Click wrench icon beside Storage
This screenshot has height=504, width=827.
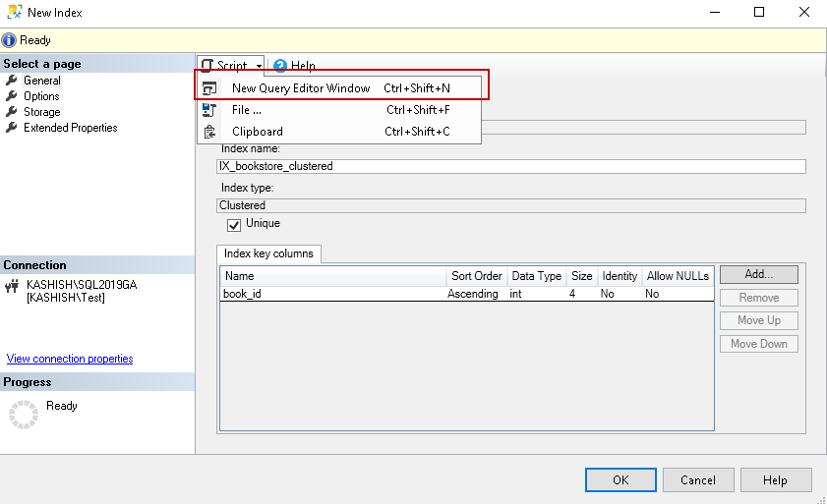12,112
